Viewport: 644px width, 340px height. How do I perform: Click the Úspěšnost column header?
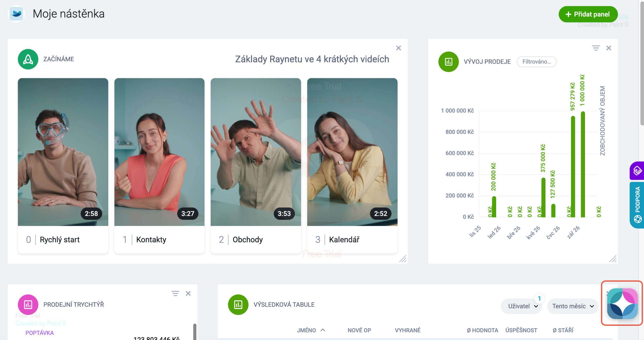tap(521, 330)
